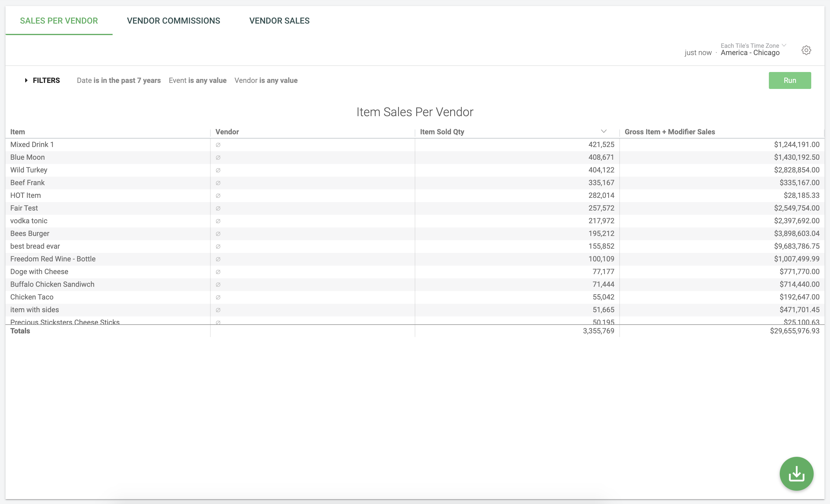The image size is (830, 504).
Task: Click the null vendor icon for Bees Burger
Action: [218, 234]
